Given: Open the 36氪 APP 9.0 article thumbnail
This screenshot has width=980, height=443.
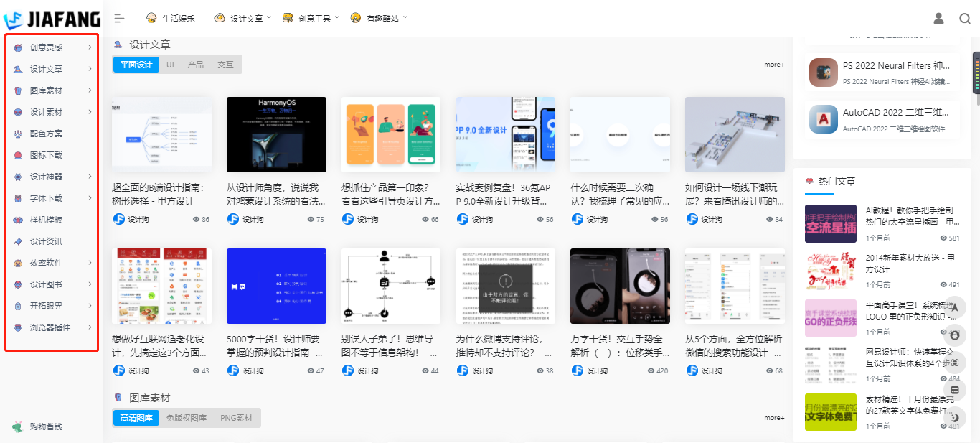Looking at the screenshot, I should [x=506, y=135].
